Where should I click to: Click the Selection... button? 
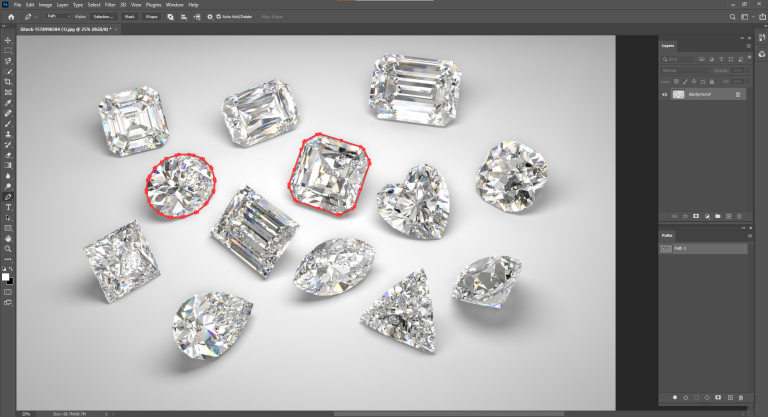[105, 17]
